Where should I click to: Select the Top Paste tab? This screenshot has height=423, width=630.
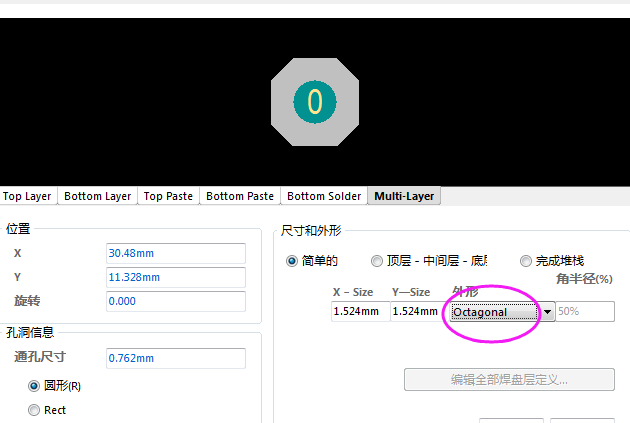tap(168, 196)
